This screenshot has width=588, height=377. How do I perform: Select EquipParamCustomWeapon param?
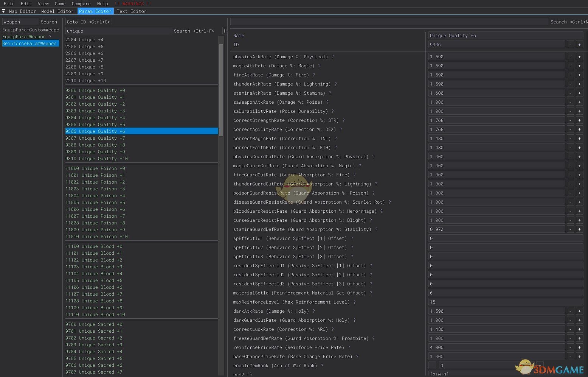click(x=31, y=30)
